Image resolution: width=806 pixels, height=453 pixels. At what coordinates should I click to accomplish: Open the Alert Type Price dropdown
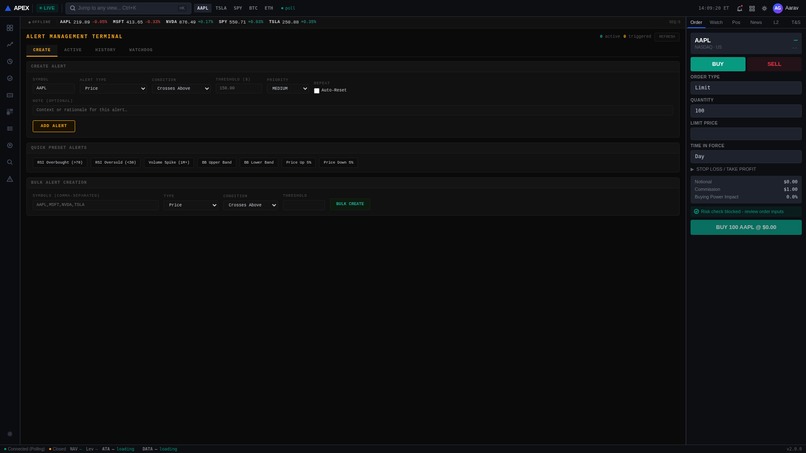(114, 88)
